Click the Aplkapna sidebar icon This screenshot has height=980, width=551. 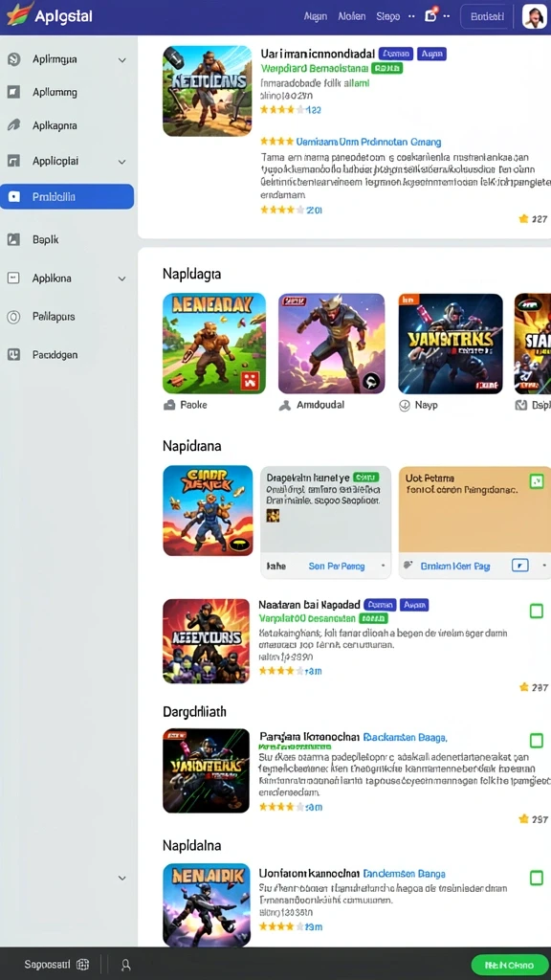(13, 125)
